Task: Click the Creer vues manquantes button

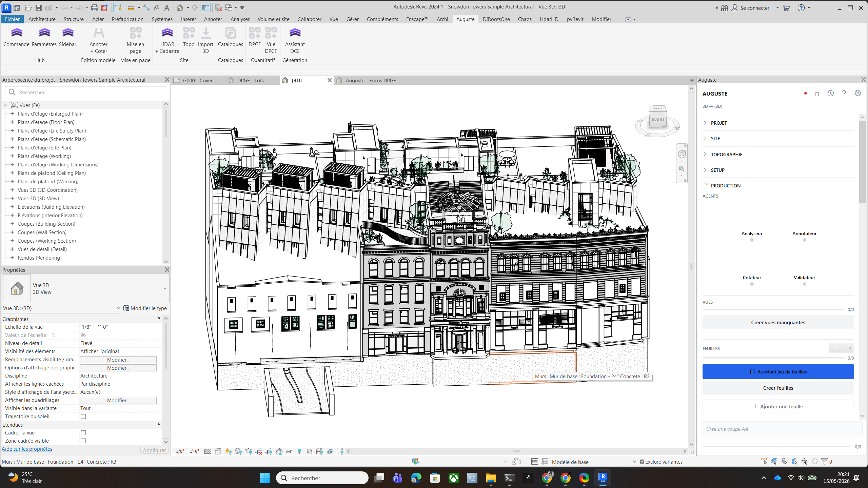Action: [778, 323]
